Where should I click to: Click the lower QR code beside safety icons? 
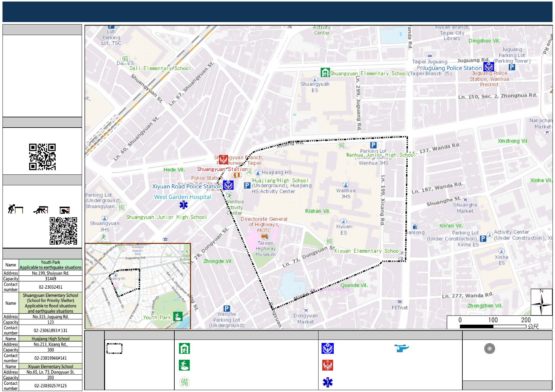(x=63, y=231)
